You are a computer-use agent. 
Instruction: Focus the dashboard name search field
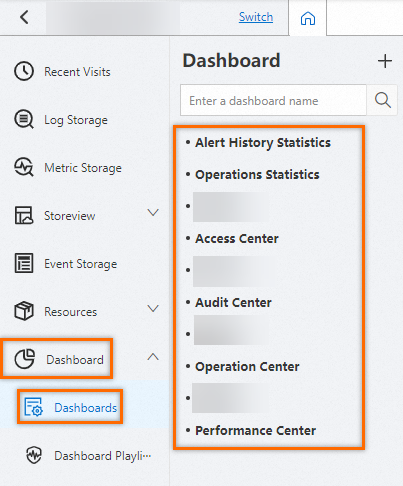tap(273, 100)
